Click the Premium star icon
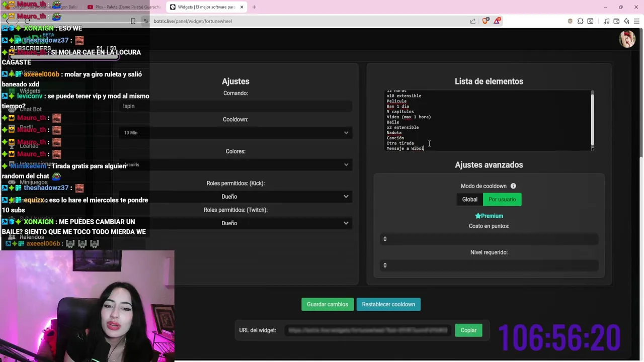 pos(478,216)
